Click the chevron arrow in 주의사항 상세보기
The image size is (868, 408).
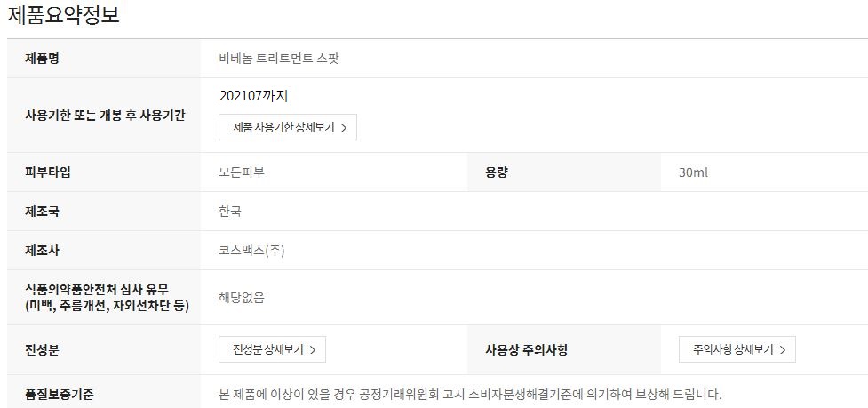point(782,350)
